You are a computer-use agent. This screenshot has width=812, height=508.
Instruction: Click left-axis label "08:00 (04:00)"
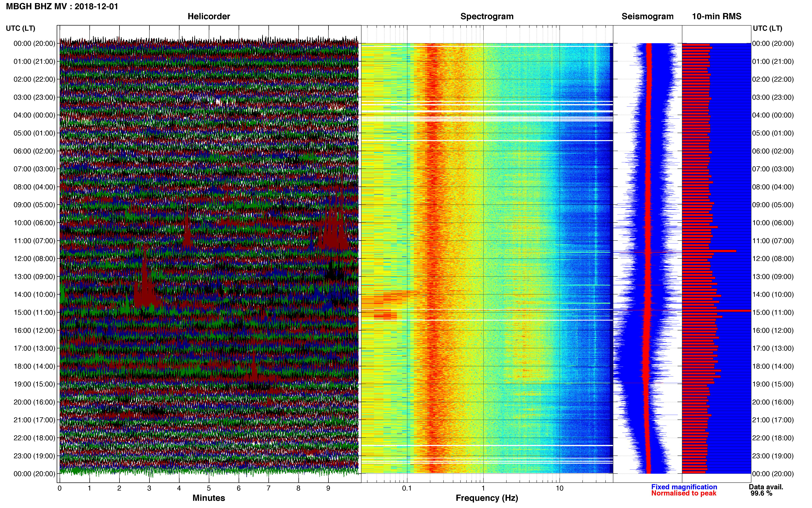(34, 187)
